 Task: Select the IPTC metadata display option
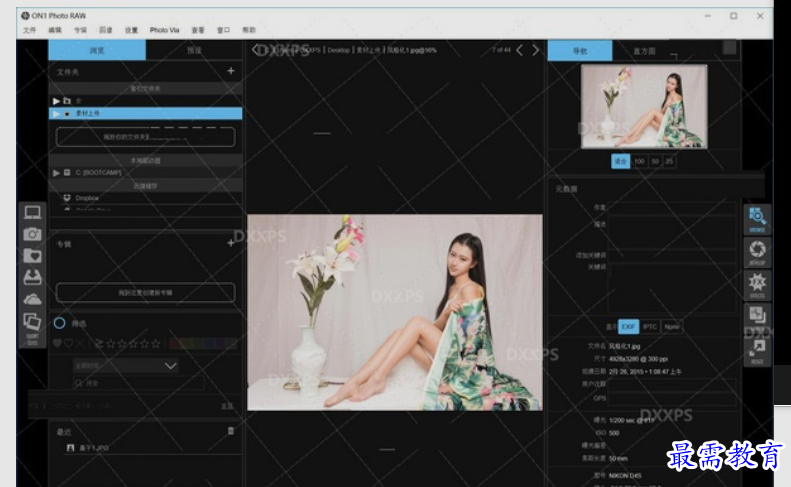coord(650,326)
